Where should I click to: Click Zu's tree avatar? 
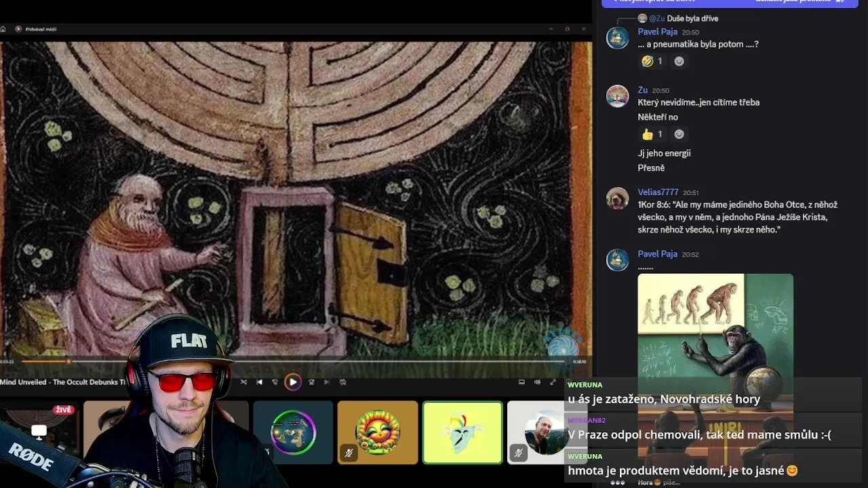617,96
